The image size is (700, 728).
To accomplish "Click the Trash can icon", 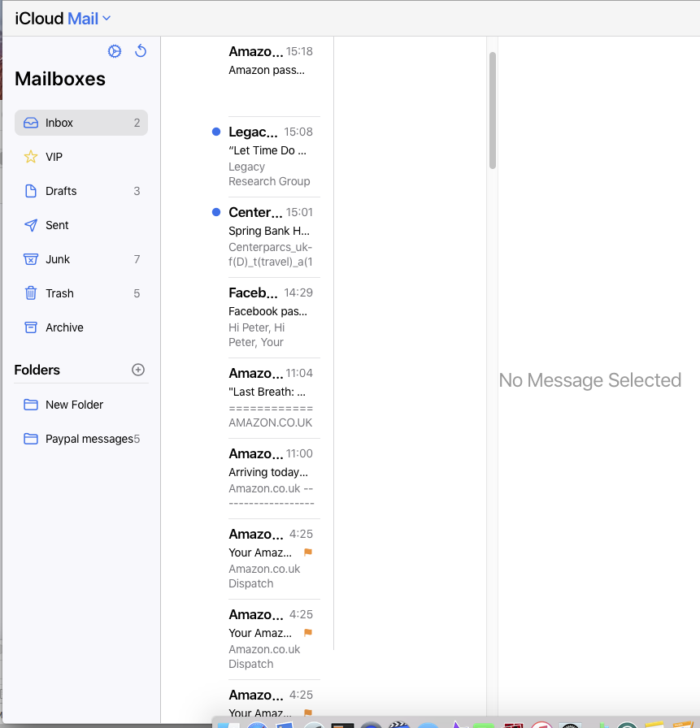I will pyautogui.click(x=31, y=293).
